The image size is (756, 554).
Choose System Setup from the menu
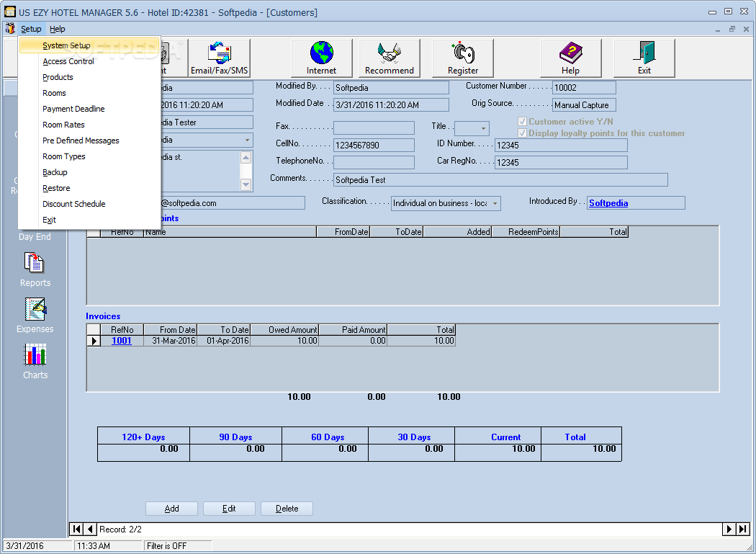(x=89, y=45)
